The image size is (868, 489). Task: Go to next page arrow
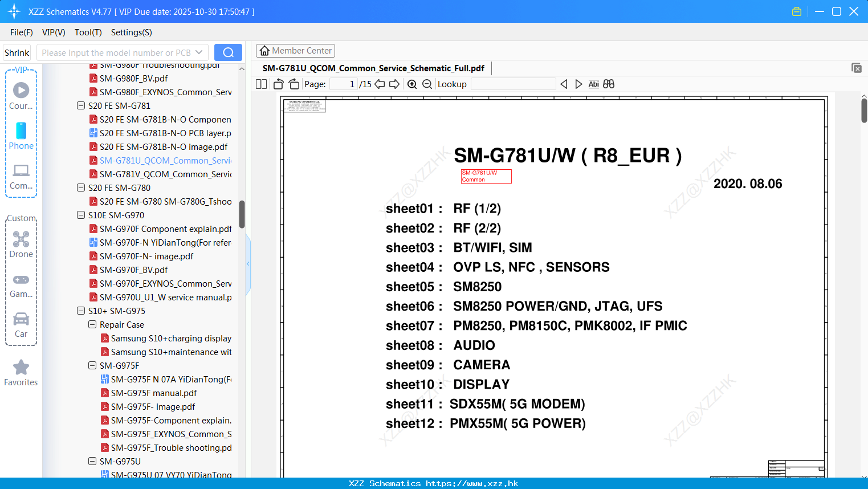click(x=394, y=84)
